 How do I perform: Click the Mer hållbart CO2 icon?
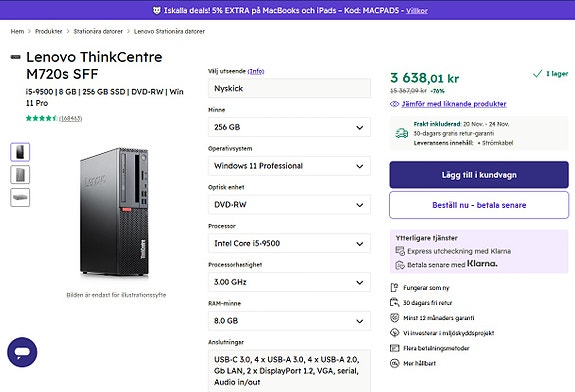click(394, 363)
